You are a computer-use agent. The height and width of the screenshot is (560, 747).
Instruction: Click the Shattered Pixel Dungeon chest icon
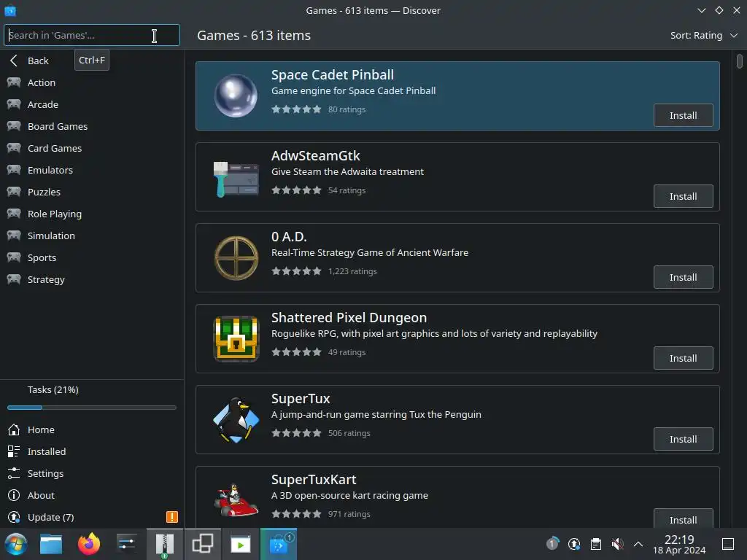click(236, 338)
